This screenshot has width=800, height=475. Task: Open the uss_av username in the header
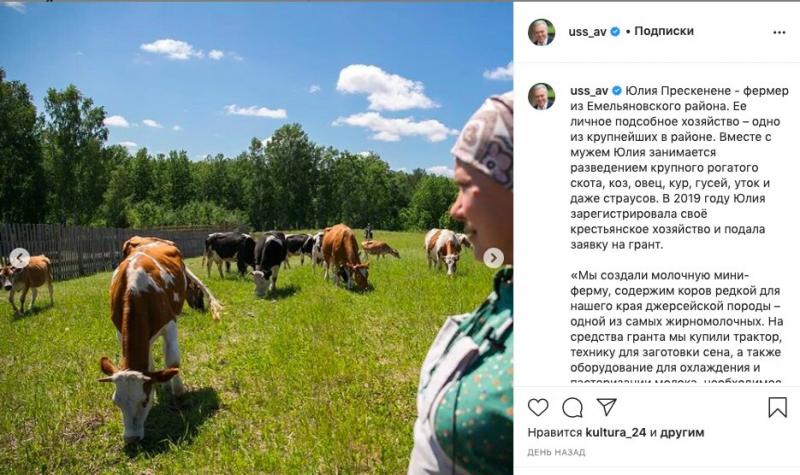[587, 32]
